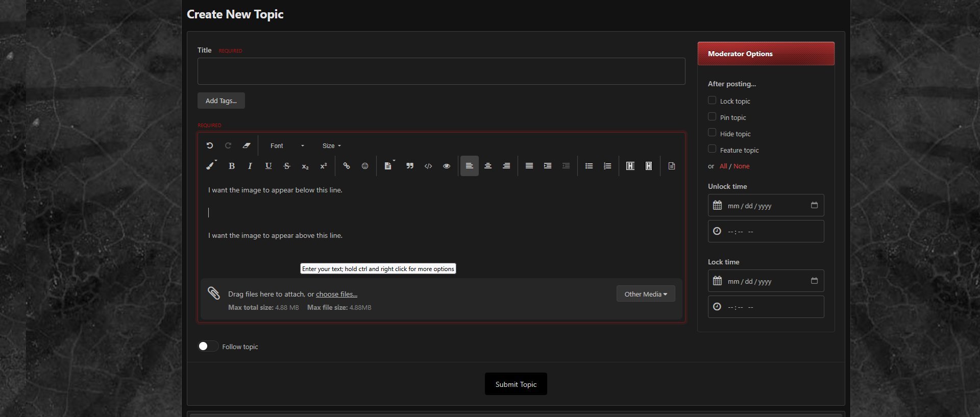The image size is (980, 417).
Task: Click into the Title input field
Action: (x=441, y=71)
